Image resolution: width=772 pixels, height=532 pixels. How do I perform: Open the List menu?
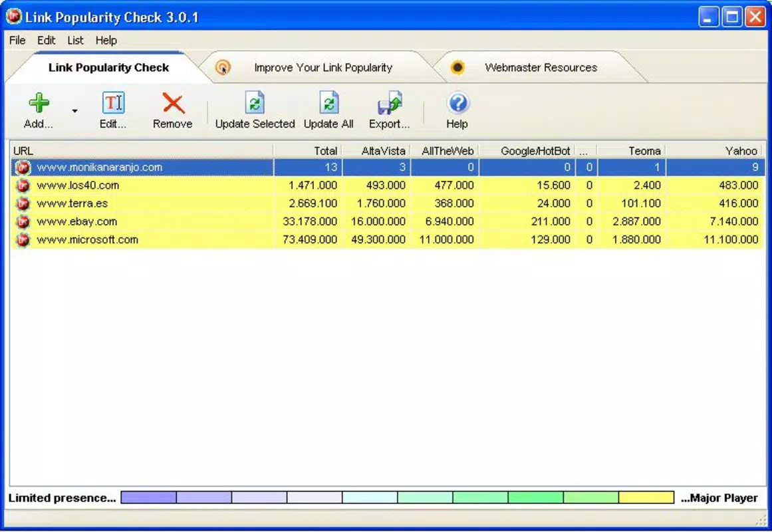75,41
